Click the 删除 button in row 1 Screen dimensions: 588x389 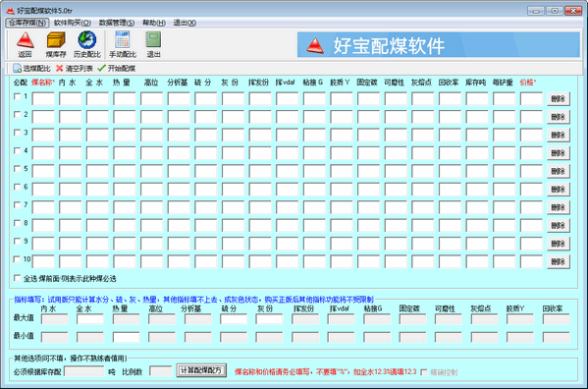coord(559,99)
